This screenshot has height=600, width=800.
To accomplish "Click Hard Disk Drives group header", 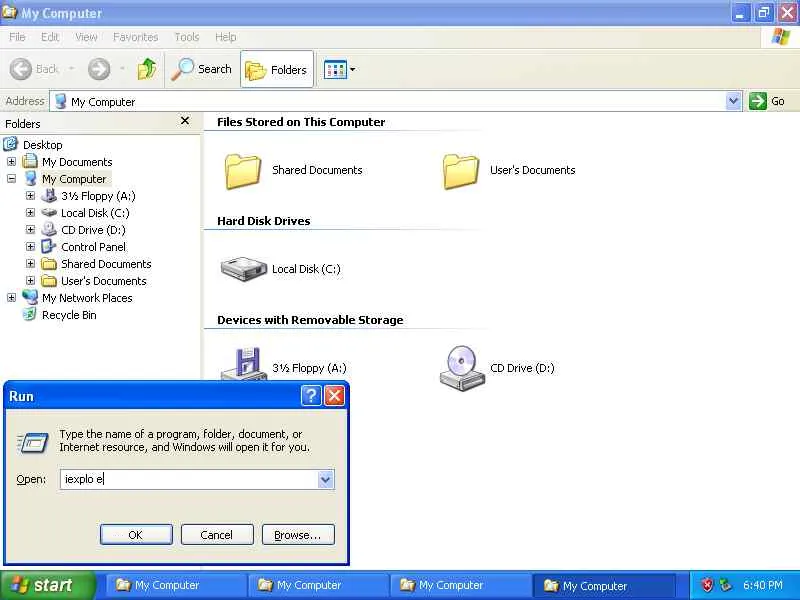I will tap(263, 221).
